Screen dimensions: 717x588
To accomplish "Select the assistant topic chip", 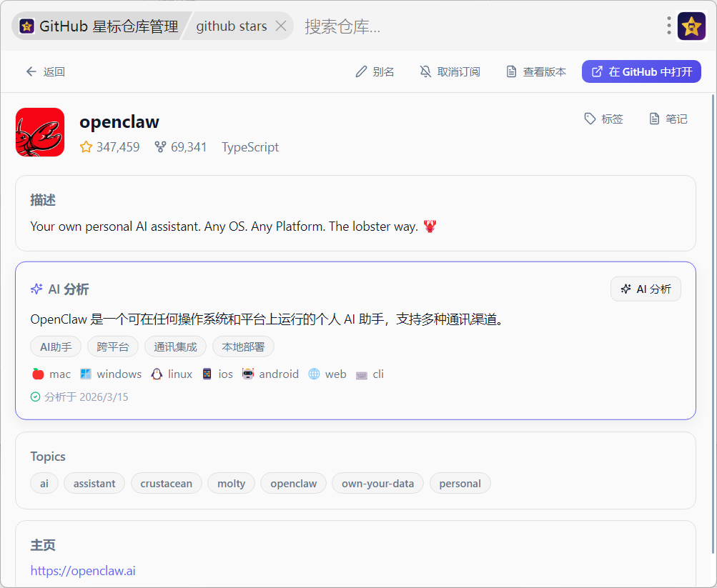I will click(x=94, y=483).
